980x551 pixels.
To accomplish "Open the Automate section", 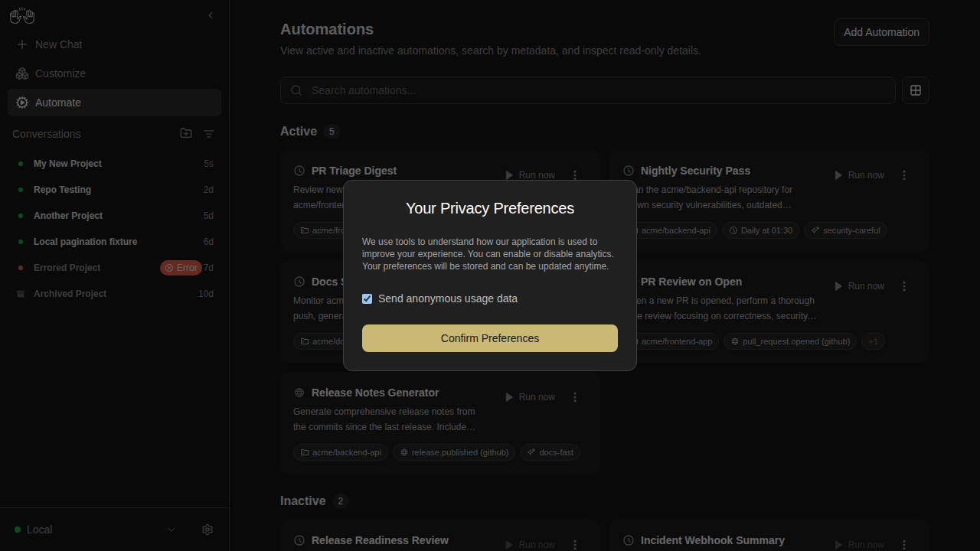I will tap(115, 103).
